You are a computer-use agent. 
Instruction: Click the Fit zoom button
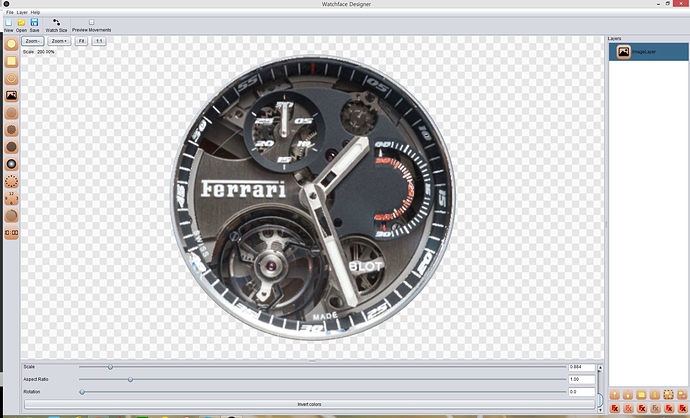click(81, 41)
